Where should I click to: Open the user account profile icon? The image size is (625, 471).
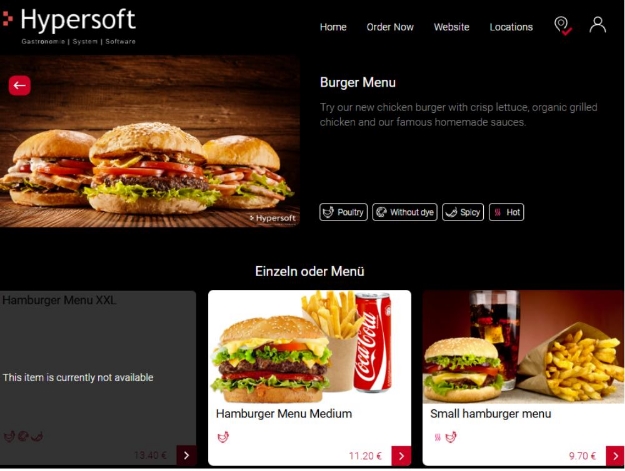click(x=597, y=25)
